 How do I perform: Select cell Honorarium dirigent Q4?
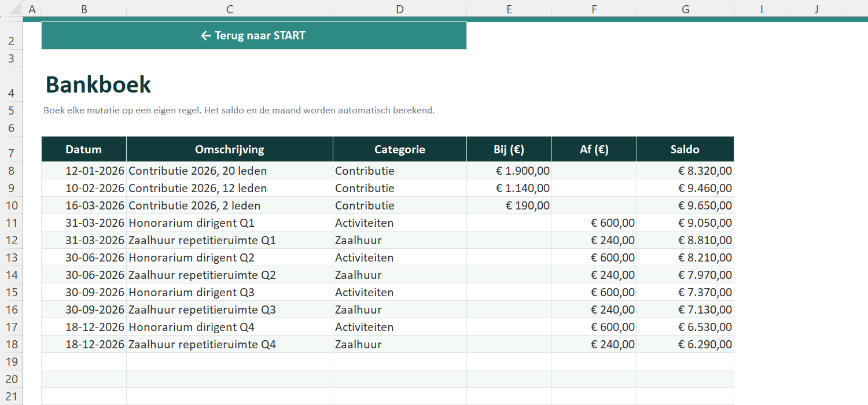click(230, 327)
